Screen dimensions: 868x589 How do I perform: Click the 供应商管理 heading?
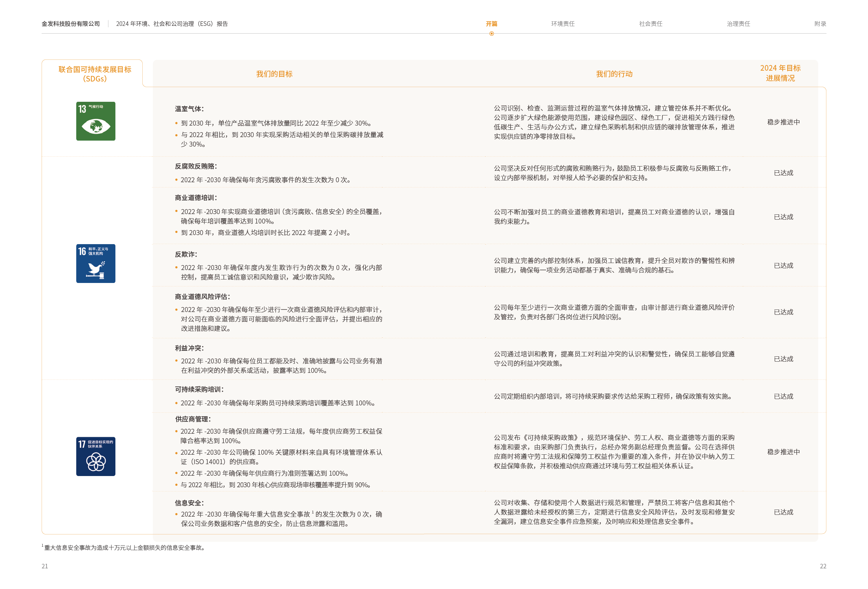pyautogui.click(x=193, y=419)
